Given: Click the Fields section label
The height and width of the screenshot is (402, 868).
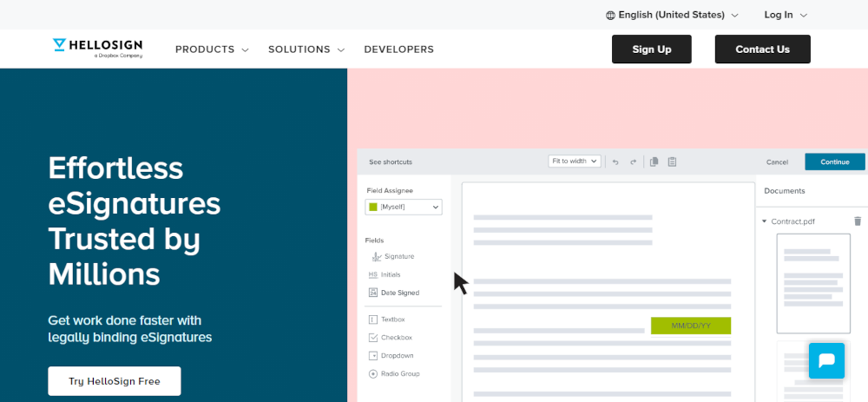Looking at the screenshot, I should pyautogui.click(x=374, y=241).
